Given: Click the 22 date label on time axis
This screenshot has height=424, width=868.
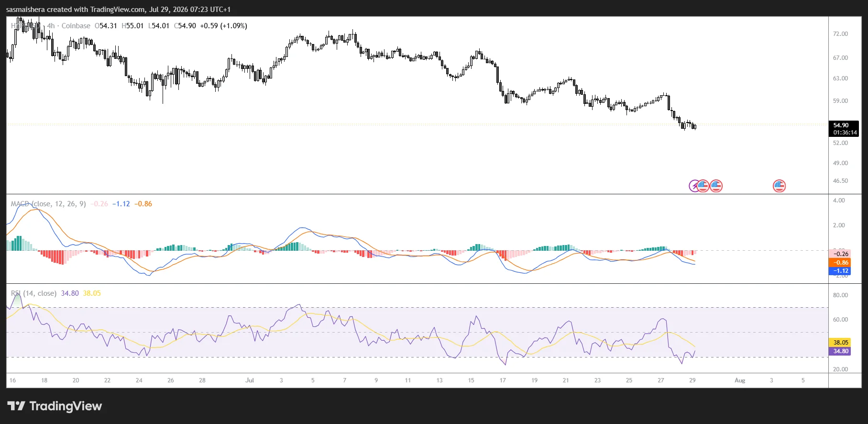Looking at the screenshot, I should [x=107, y=380].
